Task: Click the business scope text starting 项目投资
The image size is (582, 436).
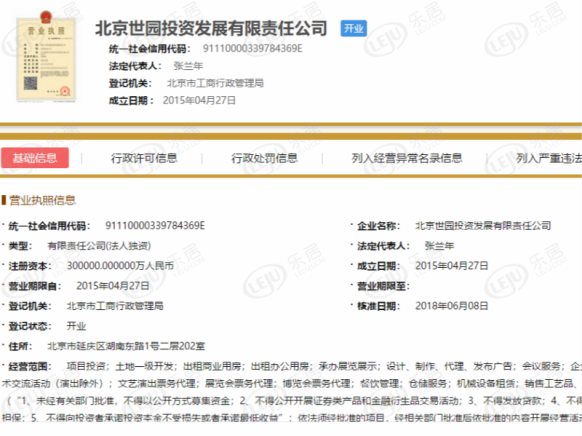Action: (291, 393)
